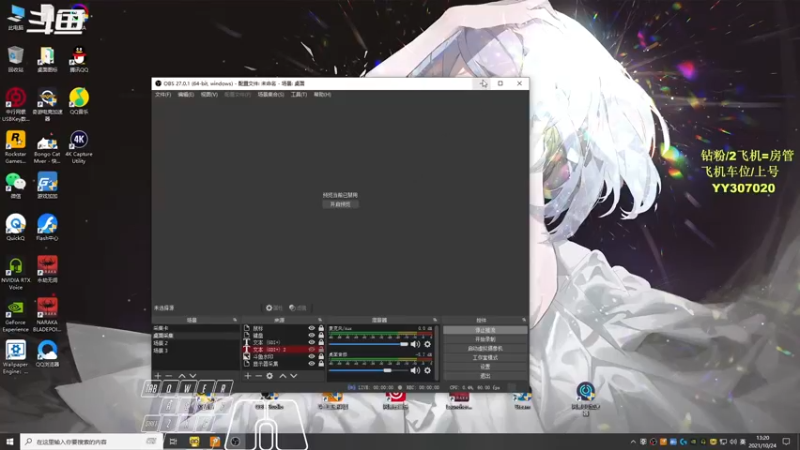Open the 编辑(E) menu
The height and width of the screenshot is (450, 800).
click(x=186, y=94)
